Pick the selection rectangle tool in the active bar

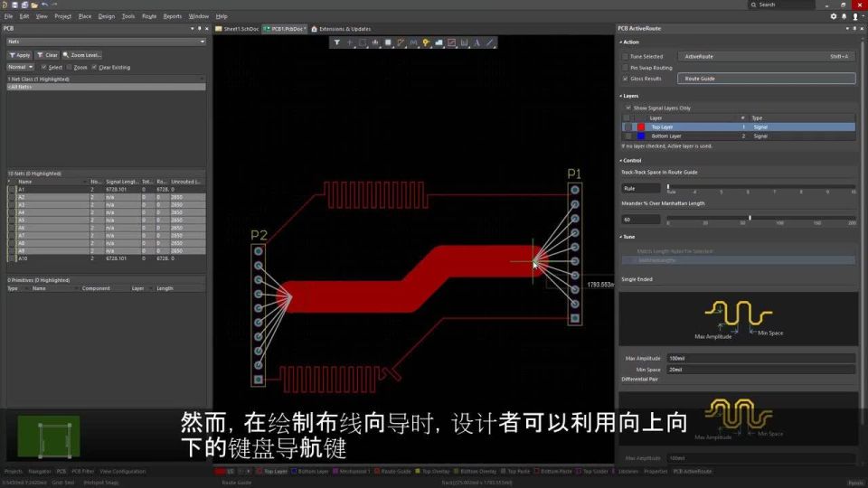pos(362,42)
